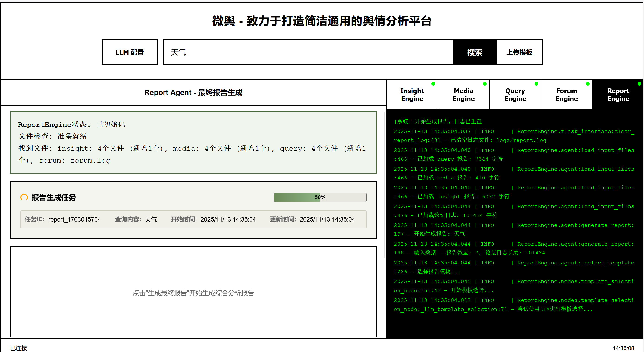The height and width of the screenshot is (352, 644).
Task: Switch to the Forum Engine tab
Action: coord(567,95)
